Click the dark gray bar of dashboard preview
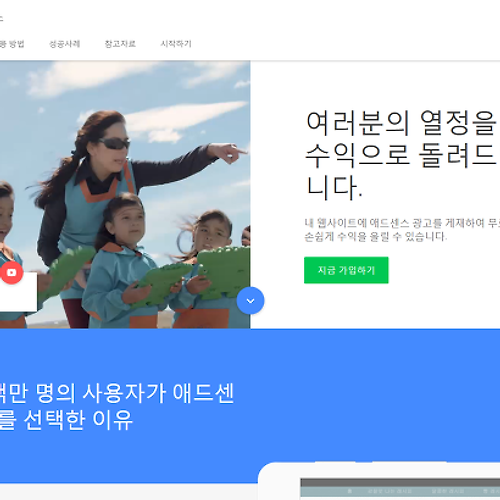Image resolution: width=500 pixels, height=500 pixels. [400, 482]
